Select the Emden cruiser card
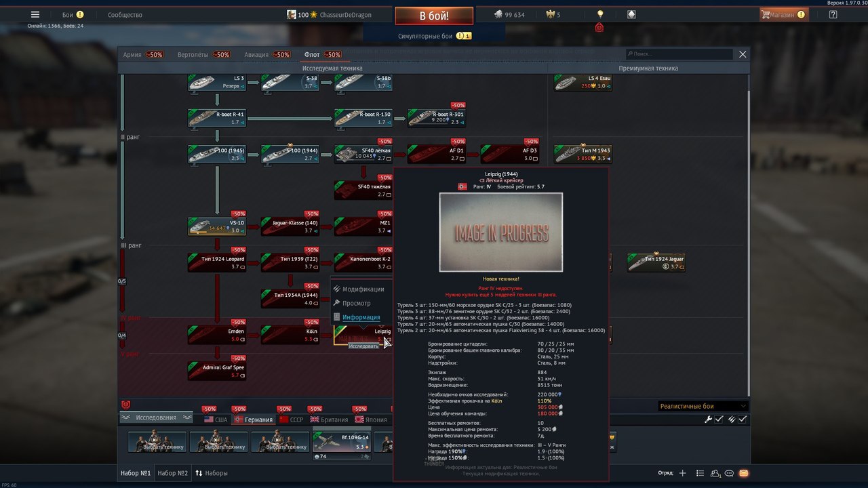 click(x=216, y=335)
